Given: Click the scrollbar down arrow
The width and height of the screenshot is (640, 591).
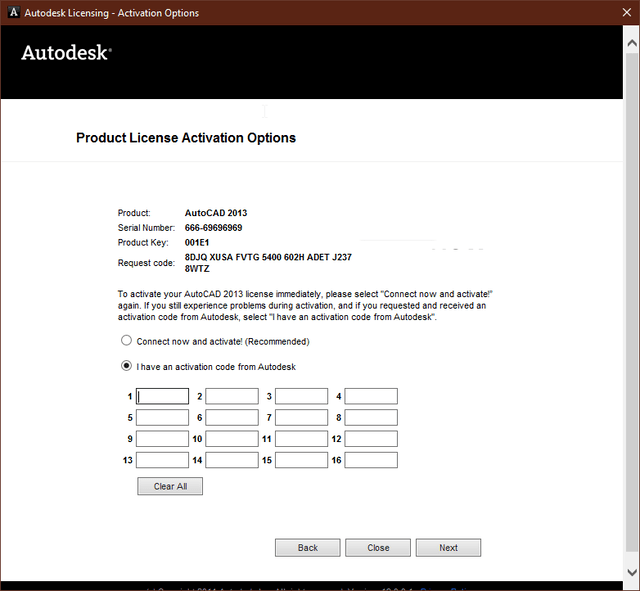Looking at the screenshot, I should (x=632, y=572).
